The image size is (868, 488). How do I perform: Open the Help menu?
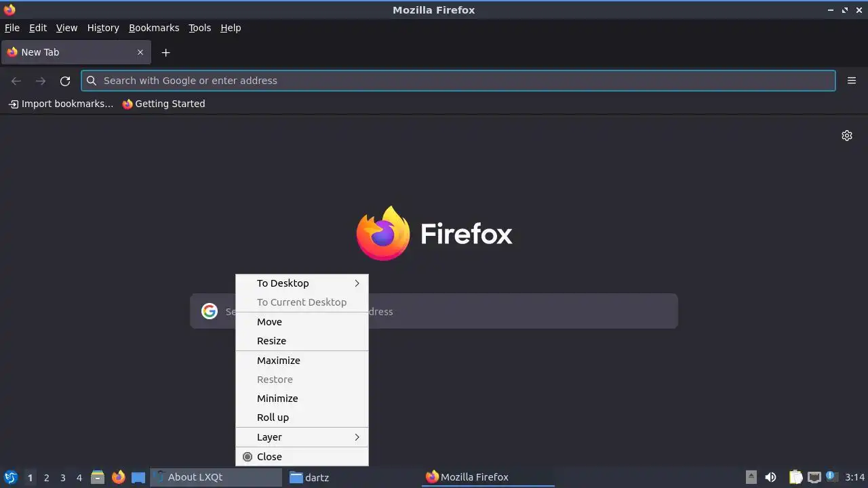(x=231, y=28)
